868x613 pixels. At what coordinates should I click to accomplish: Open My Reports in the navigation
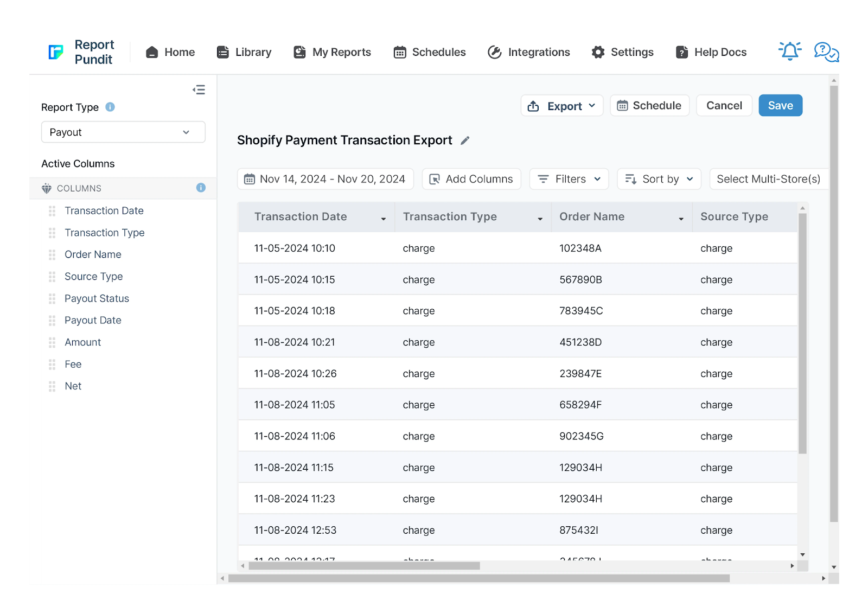(x=332, y=52)
